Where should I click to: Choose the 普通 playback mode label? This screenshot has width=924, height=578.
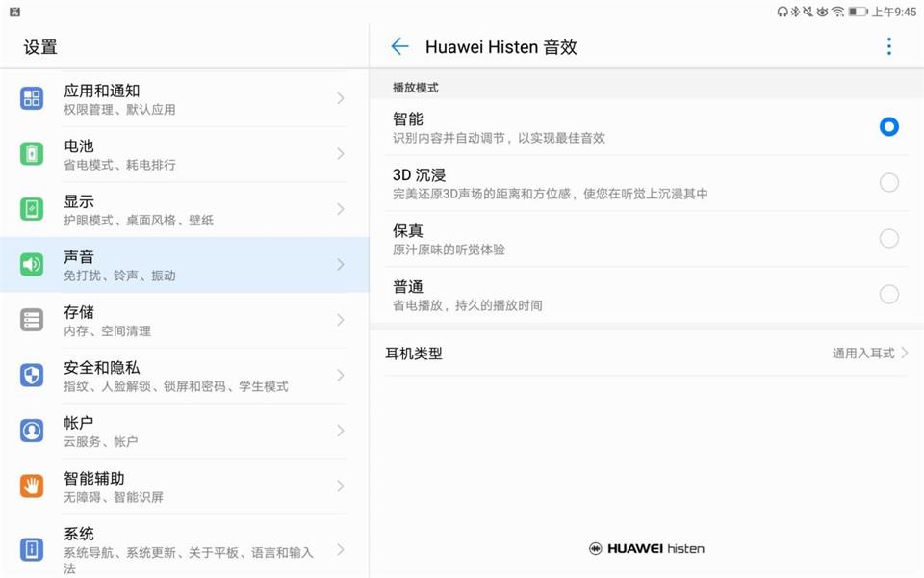pyautogui.click(x=408, y=286)
